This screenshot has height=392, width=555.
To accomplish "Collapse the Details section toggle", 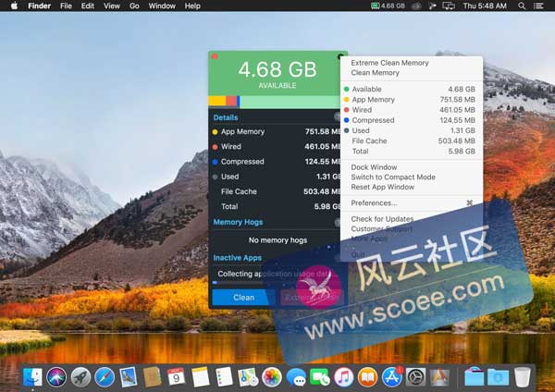I will [x=339, y=117].
